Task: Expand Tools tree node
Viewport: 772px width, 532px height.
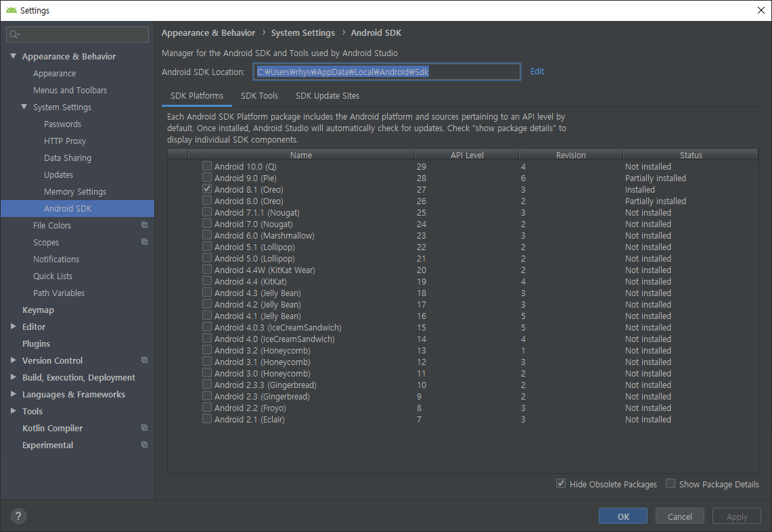Action: point(14,411)
